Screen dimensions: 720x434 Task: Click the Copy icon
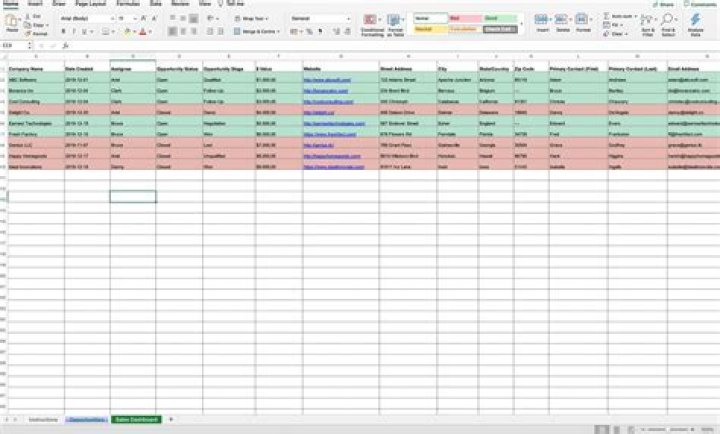coord(28,25)
